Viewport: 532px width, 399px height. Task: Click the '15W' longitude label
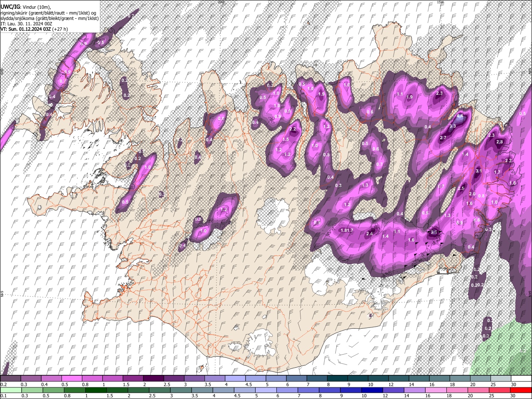[440, 2]
